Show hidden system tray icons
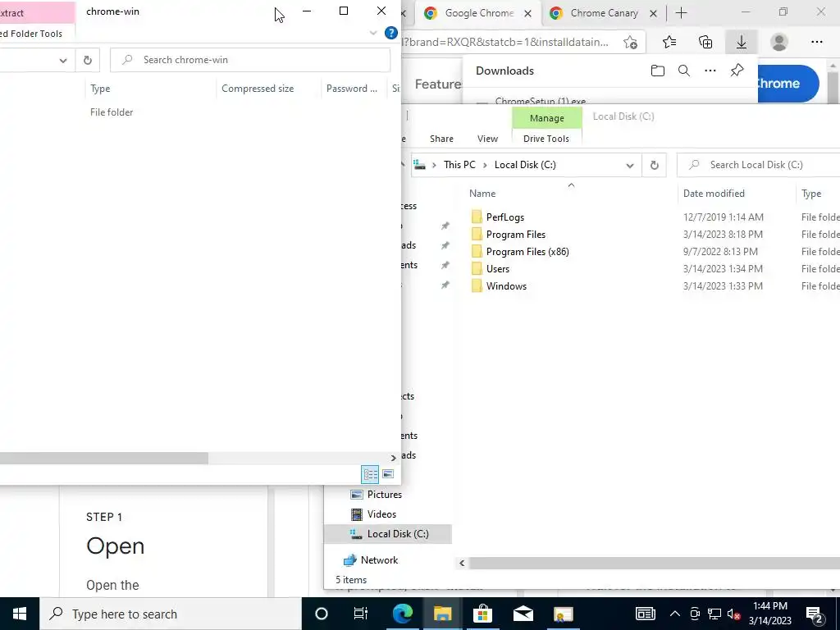Viewport: 840px width, 630px height. tap(674, 614)
